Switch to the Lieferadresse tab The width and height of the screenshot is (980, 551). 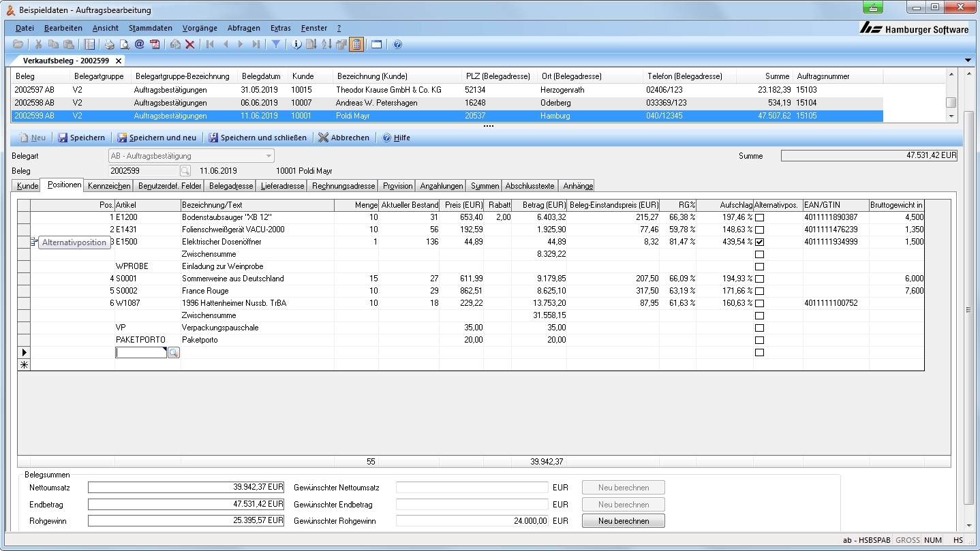[284, 186]
